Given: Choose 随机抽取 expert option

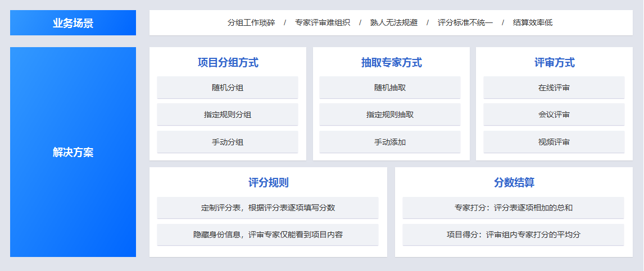Looking at the screenshot, I should pyautogui.click(x=390, y=88).
